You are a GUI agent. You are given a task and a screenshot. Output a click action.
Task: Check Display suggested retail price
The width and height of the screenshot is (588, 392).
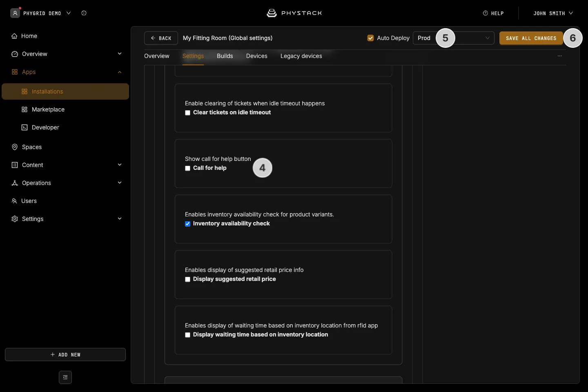coord(188,279)
